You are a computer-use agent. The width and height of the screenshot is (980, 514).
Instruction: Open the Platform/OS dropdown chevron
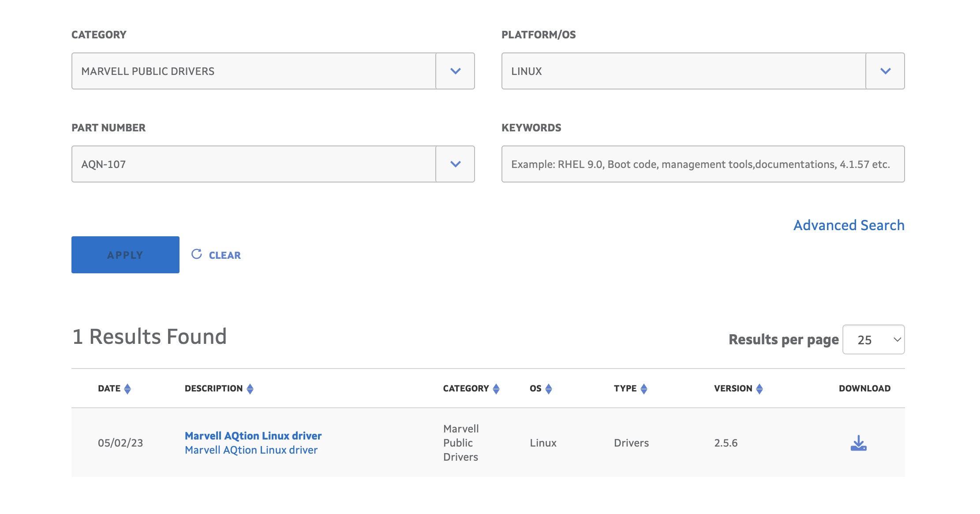(885, 71)
